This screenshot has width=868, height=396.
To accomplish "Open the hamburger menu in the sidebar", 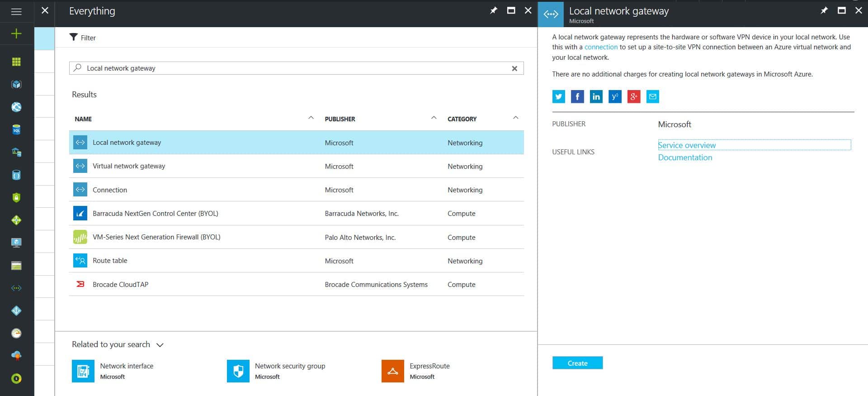I will click(16, 11).
